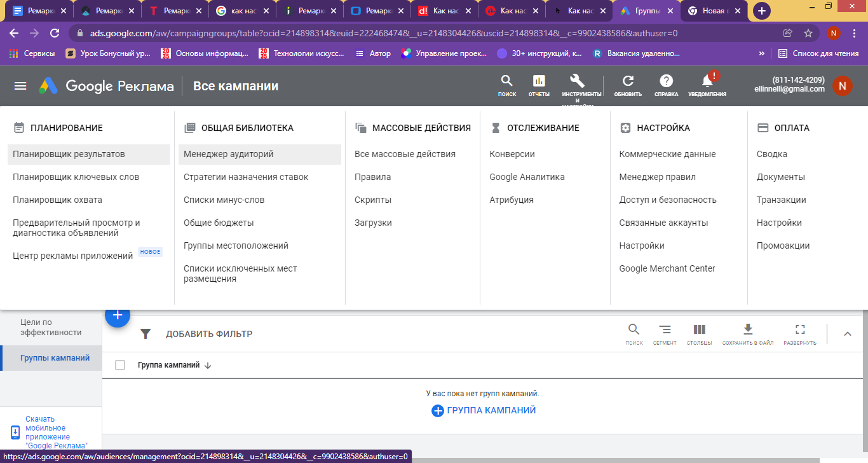Open Сервисы apps bookmark

[32, 53]
